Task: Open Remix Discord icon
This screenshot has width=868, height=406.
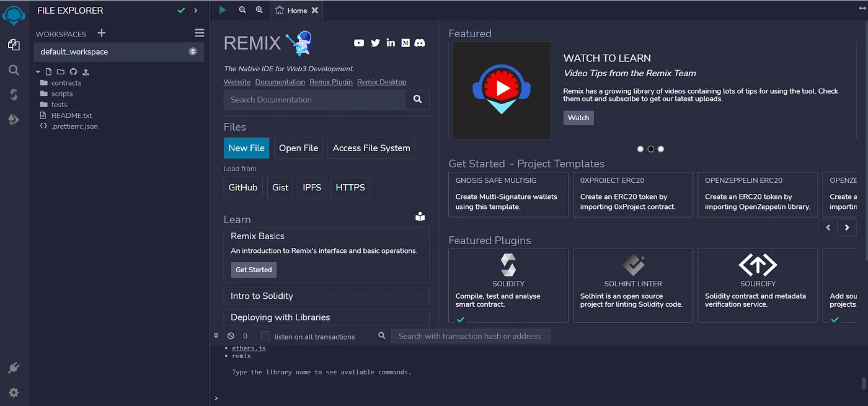Action: click(420, 43)
